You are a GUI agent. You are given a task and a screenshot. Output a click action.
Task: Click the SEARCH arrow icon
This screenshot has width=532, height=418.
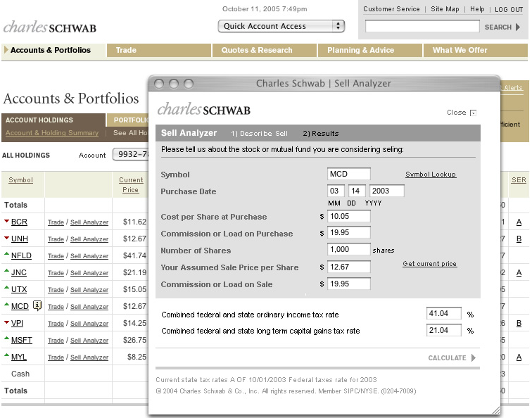(518, 27)
